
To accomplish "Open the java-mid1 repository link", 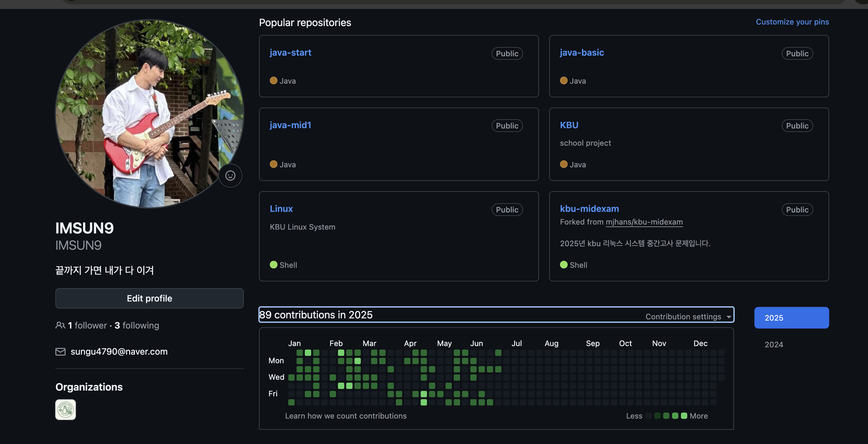I will point(290,125).
